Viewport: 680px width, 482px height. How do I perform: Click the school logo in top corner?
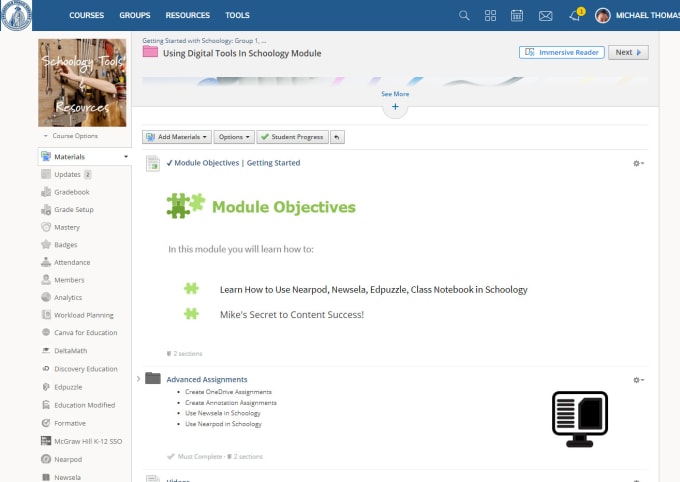coord(16,15)
